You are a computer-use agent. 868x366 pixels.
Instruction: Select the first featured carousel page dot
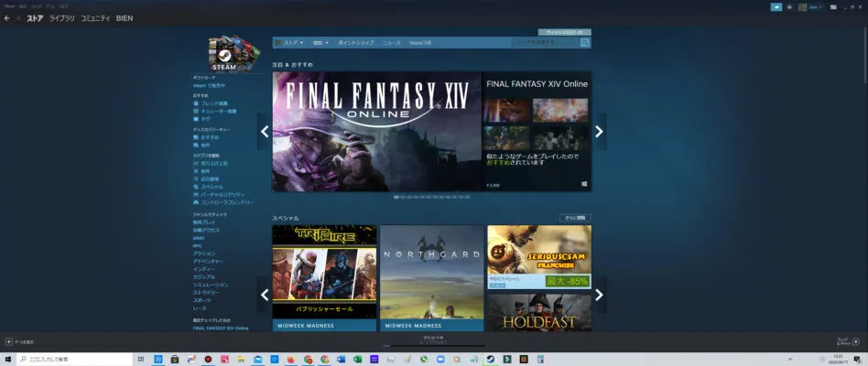396,197
